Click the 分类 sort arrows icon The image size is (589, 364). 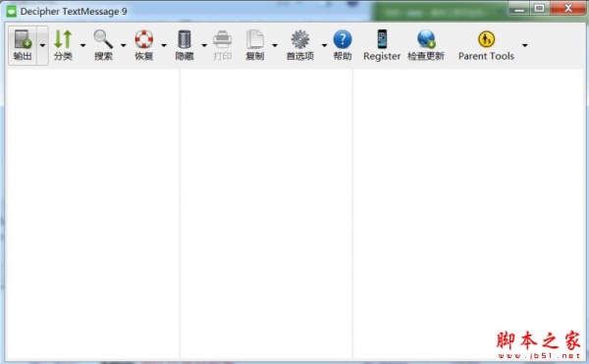point(63,39)
